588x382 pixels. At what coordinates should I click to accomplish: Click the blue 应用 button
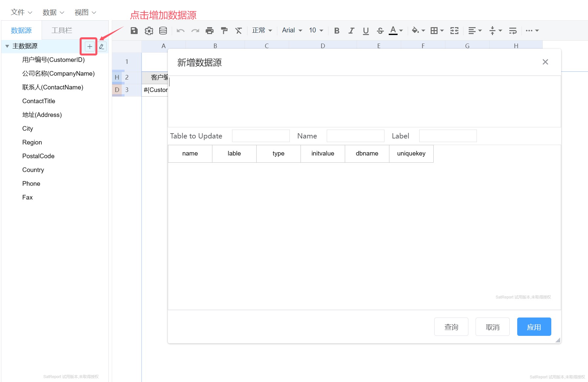pos(534,327)
